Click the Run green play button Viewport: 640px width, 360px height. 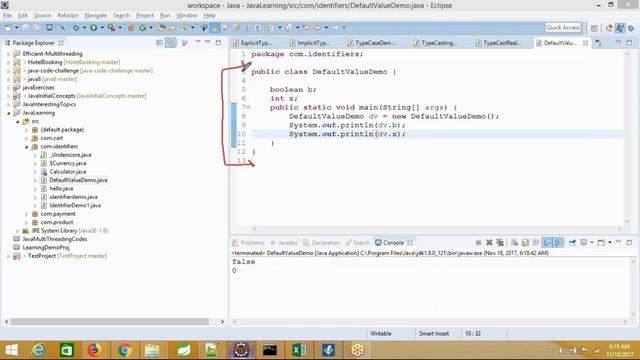point(94,28)
